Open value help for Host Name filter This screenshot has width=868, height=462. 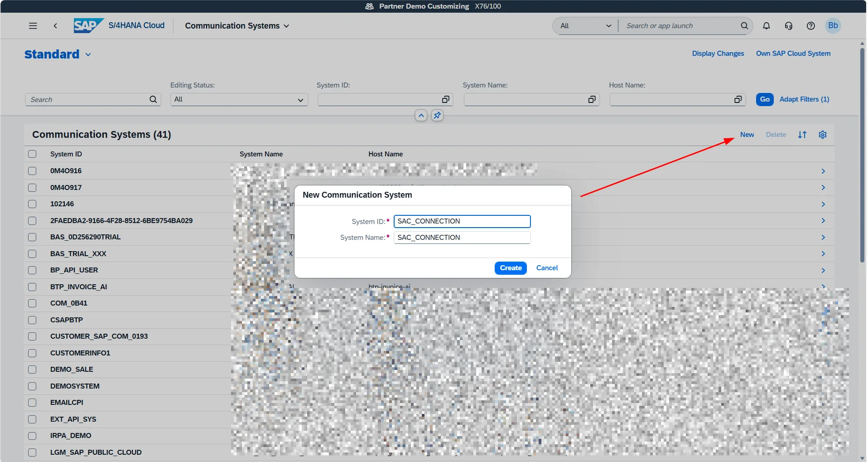(738, 99)
